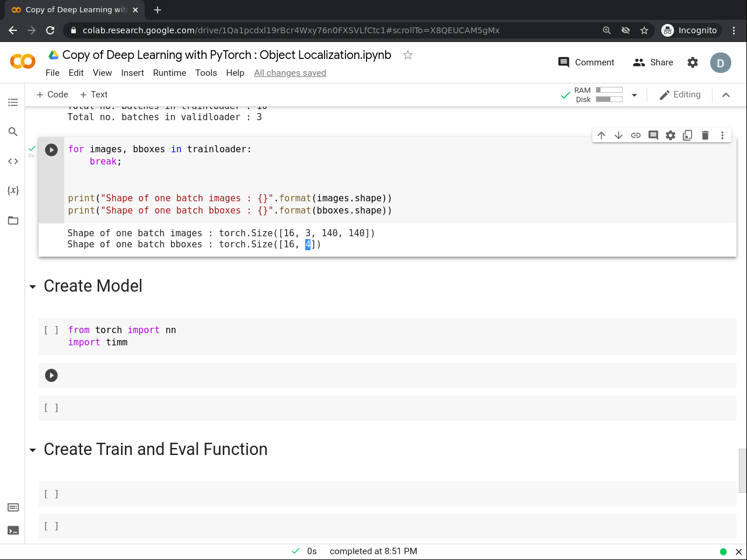
Task: Open more cell actions menu
Action: click(722, 135)
